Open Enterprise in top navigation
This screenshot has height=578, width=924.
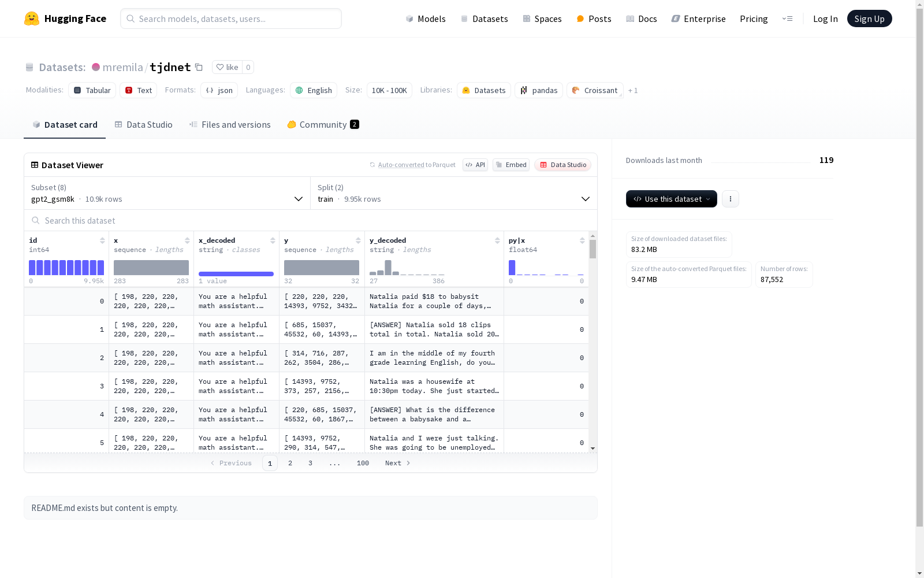(x=698, y=18)
